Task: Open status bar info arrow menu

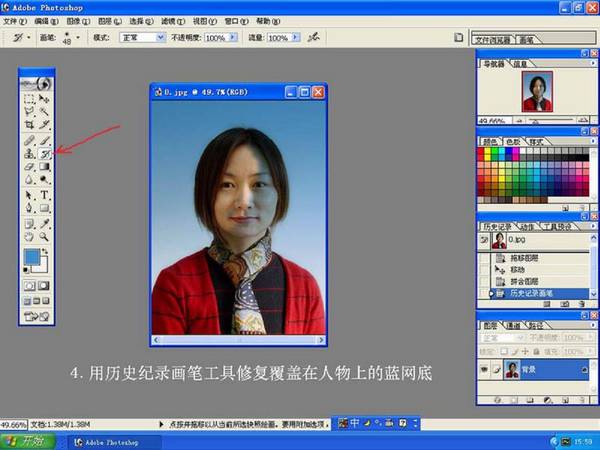Action: pos(161,424)
